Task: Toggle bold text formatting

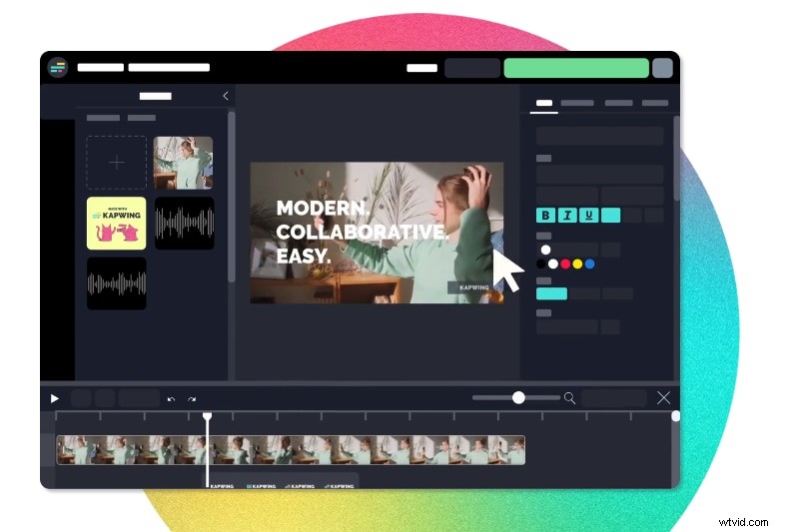Action: tap(545, 216)
